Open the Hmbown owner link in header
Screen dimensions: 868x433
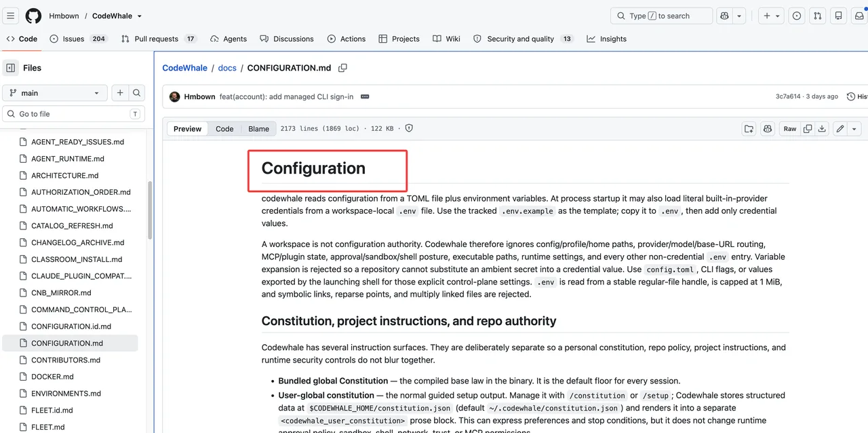pos(64,16)
